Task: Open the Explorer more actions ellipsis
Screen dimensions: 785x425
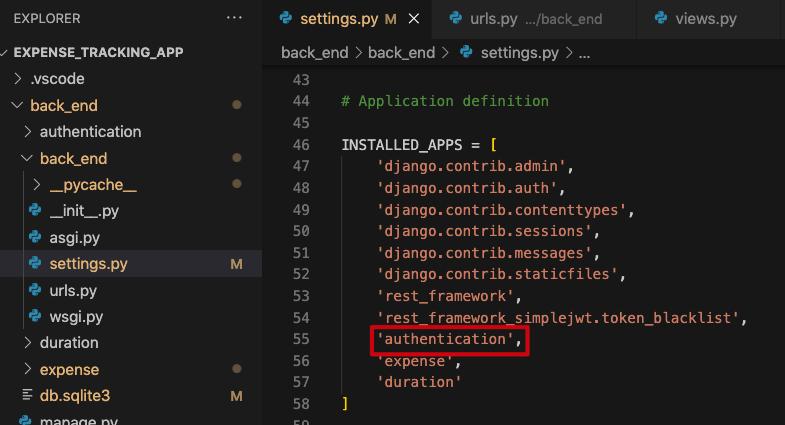Action: 234,18
